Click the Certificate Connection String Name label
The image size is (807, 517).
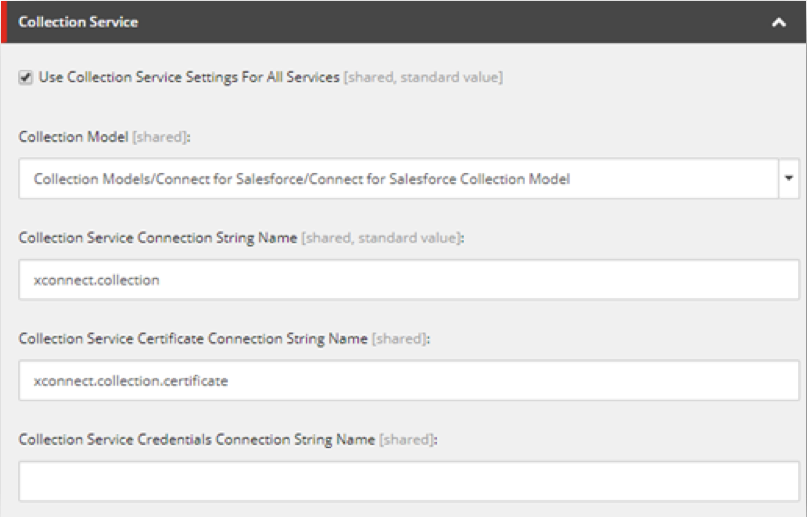[x=193, y=339]
